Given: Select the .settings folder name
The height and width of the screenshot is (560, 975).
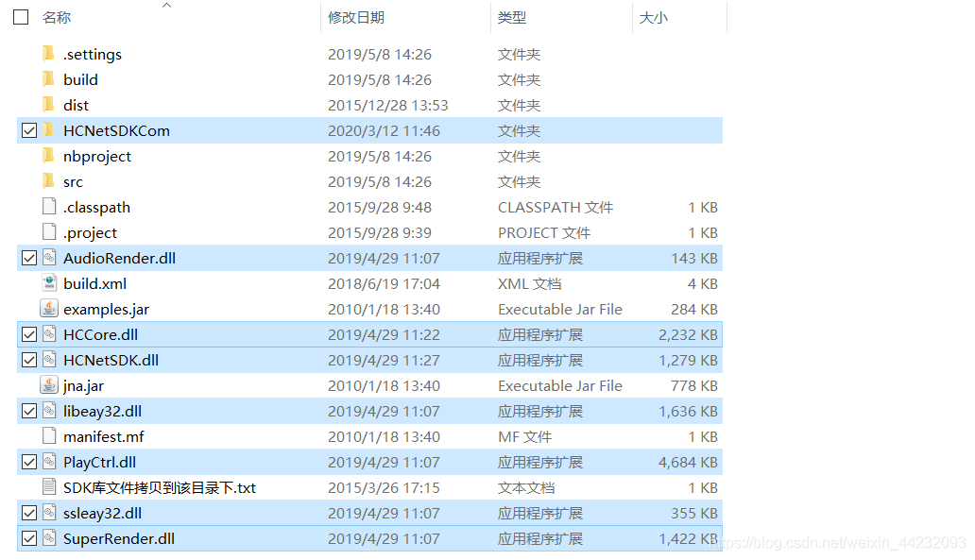Looking at the screenshot, I should pos(92,54).
